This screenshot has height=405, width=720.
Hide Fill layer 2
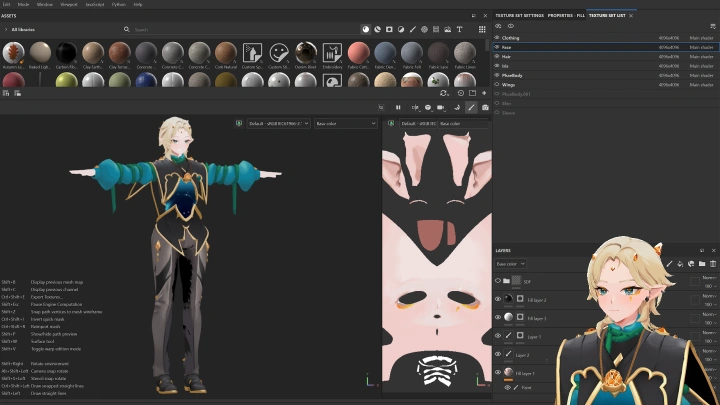point(498,299)
